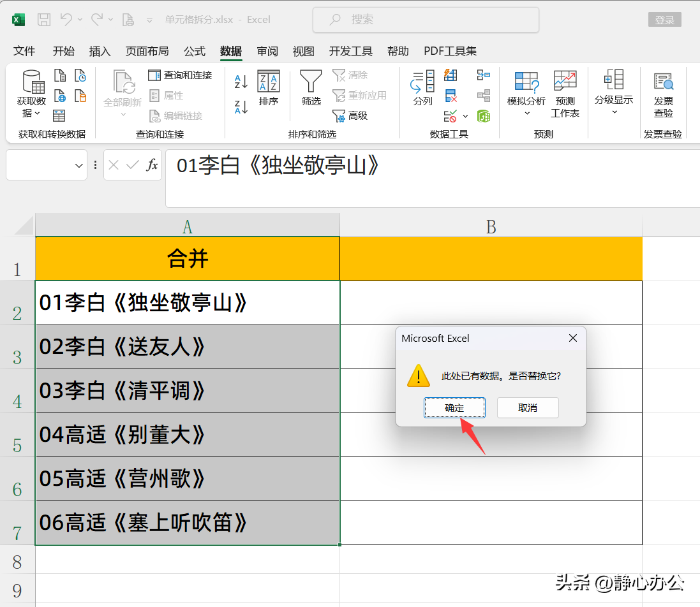Viewport: 700px width, 607px height.
Task: Create a Forecast Sheet (预测工作表)
Action: click(565, 94)
